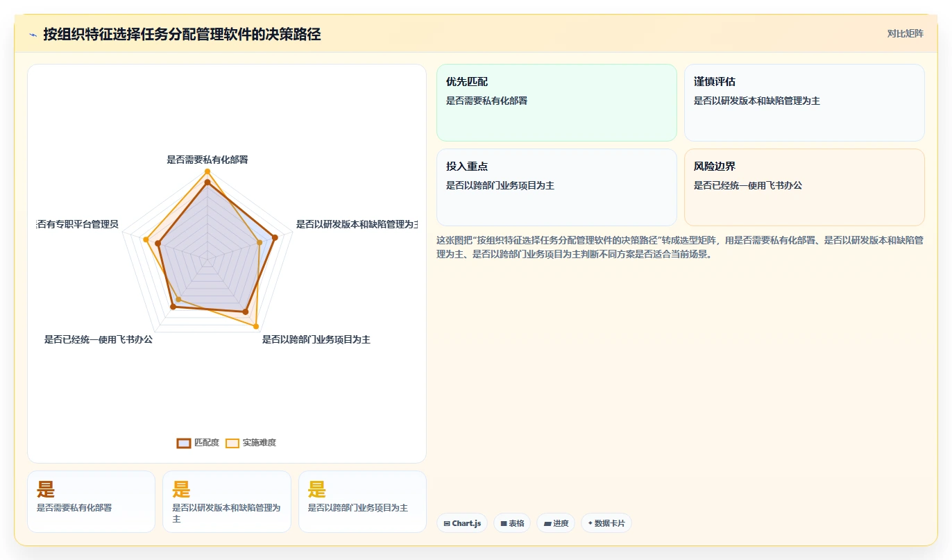Open the 优先匹配 card
Screen dimensions: 952x560
(x=556, y=103)
